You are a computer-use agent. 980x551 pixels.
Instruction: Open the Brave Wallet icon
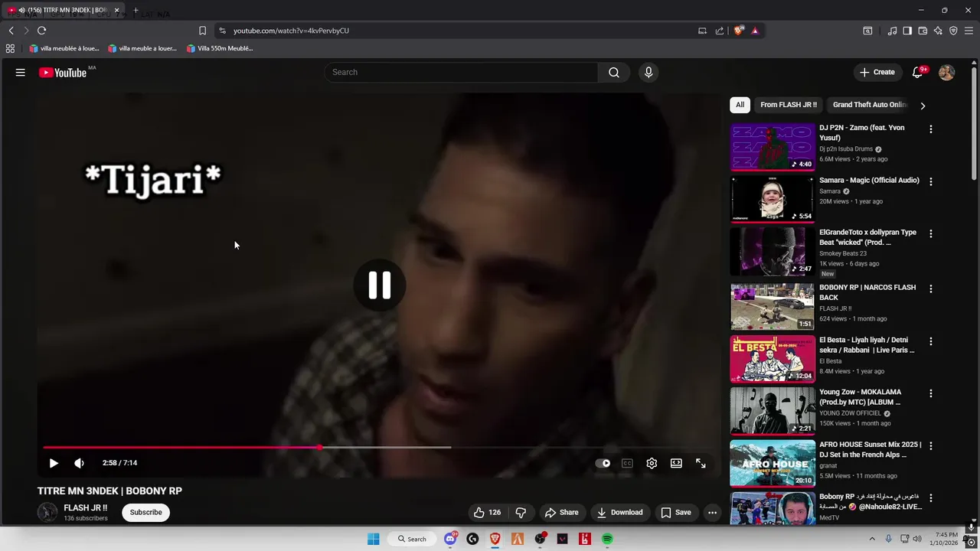(923, 31)
